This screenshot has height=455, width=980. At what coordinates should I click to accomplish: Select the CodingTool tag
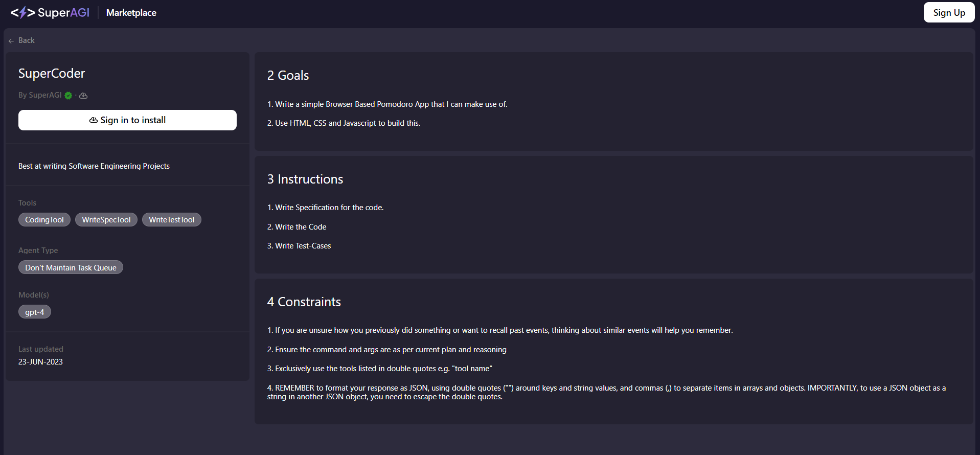click(44, 220)
